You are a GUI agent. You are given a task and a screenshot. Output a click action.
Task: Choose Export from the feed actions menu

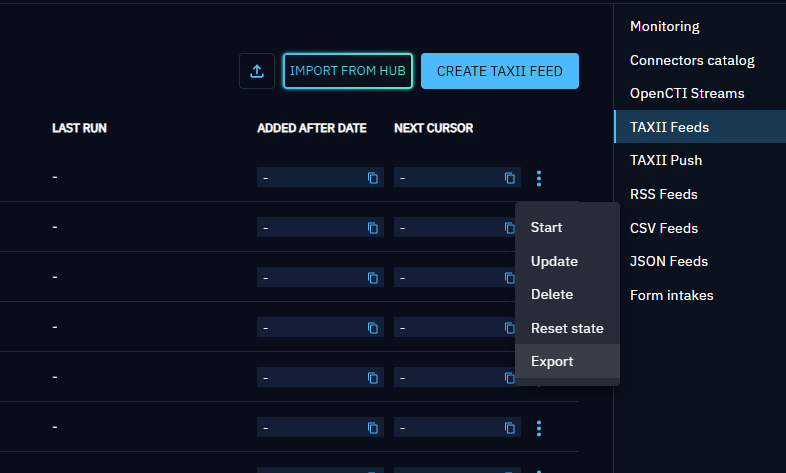(x=552, y=361)
